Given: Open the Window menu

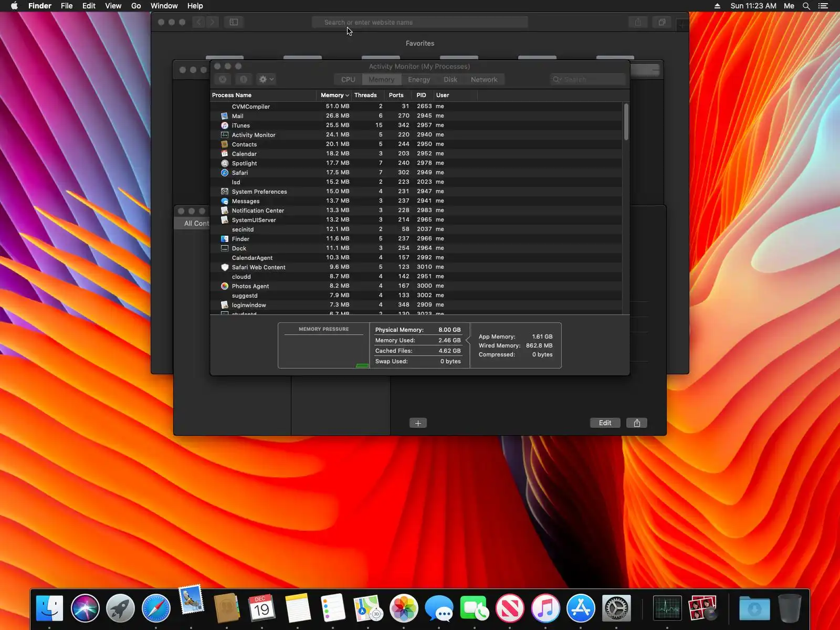Looking at the screenshot, I should point(164,6).
